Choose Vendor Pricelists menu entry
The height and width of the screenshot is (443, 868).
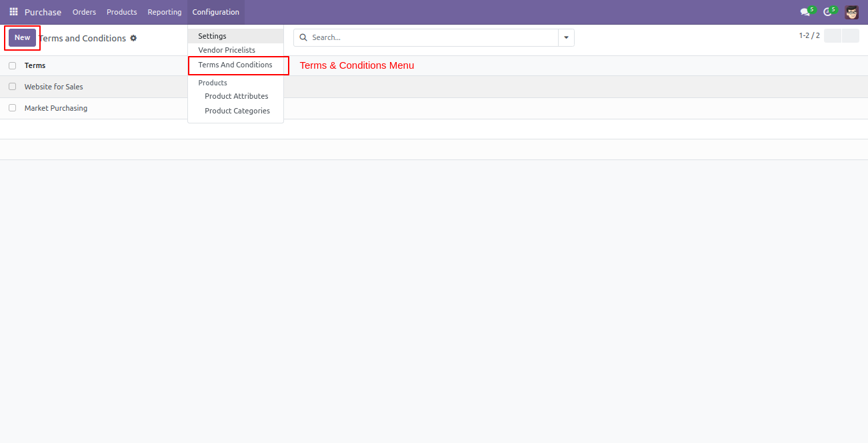236,50
